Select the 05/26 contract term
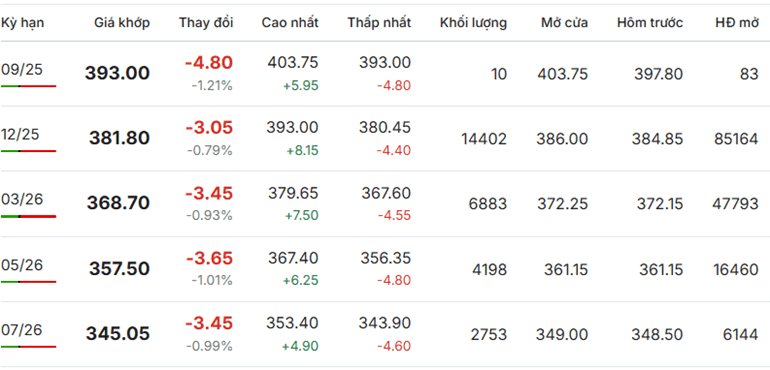This screenshot has height=370, width=770. click(x=22, y=265)
